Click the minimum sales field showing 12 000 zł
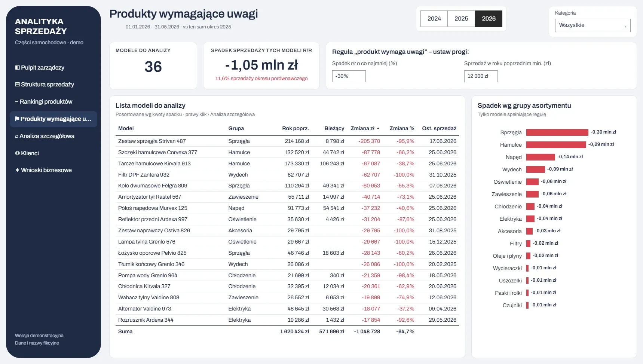 [481, 76]
